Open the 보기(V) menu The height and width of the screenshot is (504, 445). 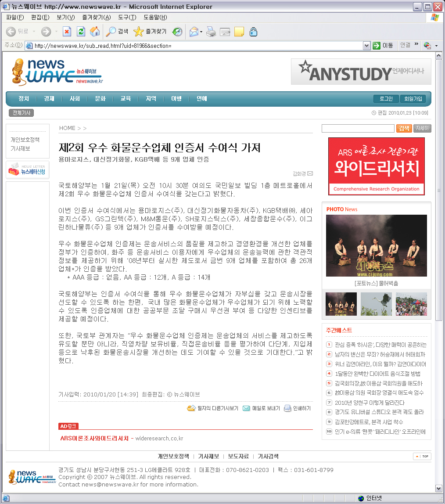[x=65, y=18]
